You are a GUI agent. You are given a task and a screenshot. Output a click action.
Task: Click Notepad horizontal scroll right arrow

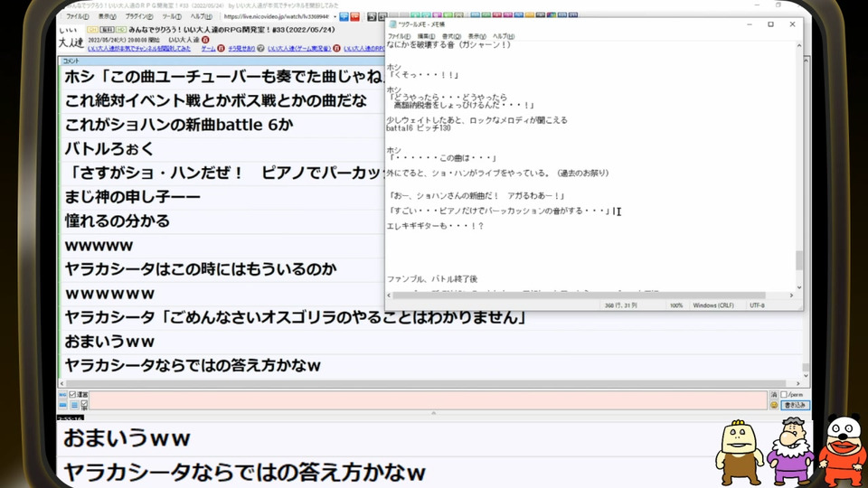[x=791, y=296]
